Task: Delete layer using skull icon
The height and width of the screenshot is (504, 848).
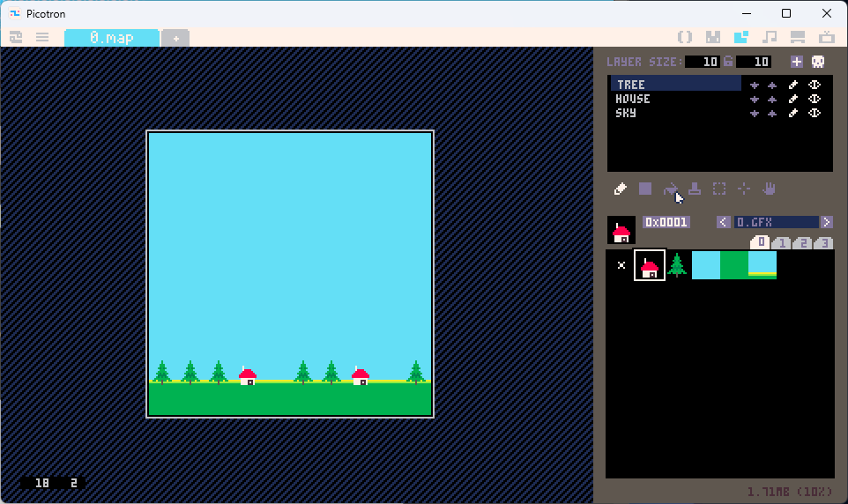Action: [818, 62]
